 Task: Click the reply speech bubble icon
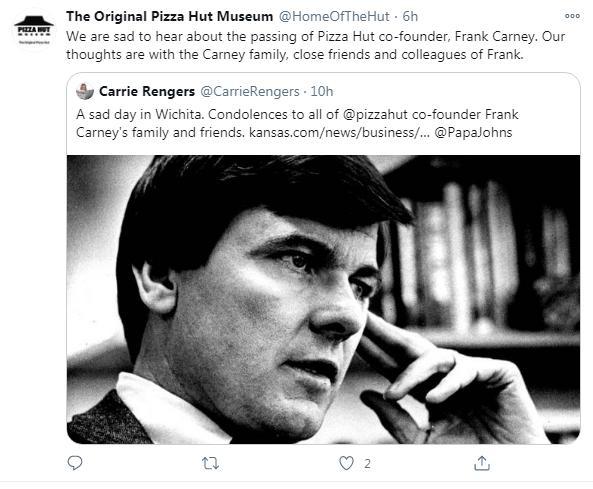[75, 463]
